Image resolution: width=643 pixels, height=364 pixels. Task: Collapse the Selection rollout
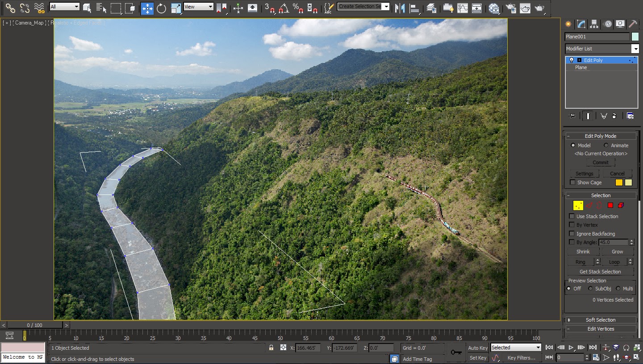(601, 195)
